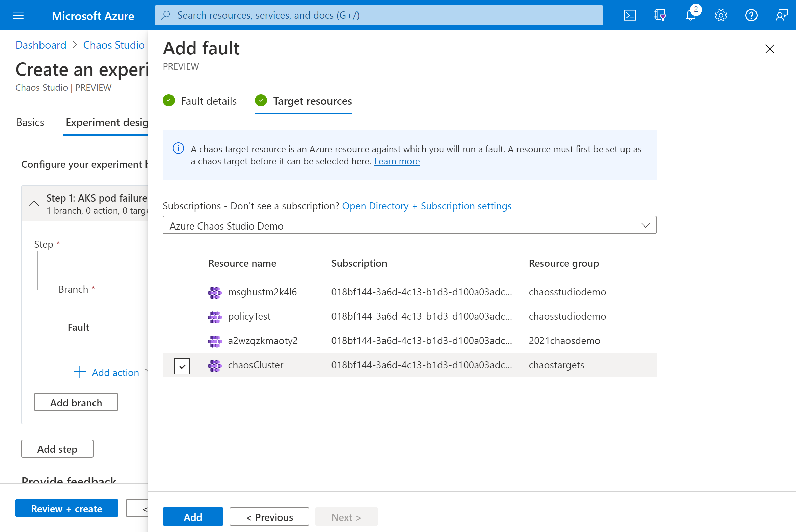The width and height of the screenshot is (796, 532).
Task: Click the Chaos Studio icon for policyTest
Action: 214,317
